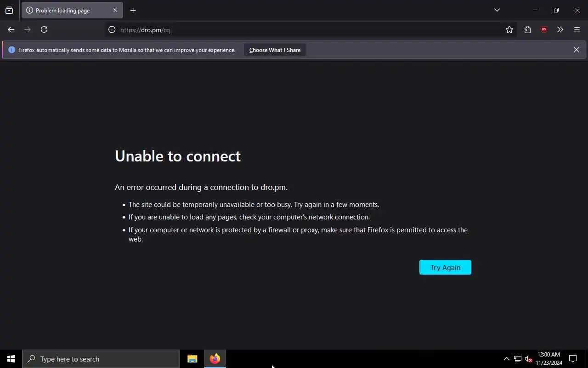Restore down the Firefox window
The width and height of the screenshot is (588, 368).
[x=556, y=10]
